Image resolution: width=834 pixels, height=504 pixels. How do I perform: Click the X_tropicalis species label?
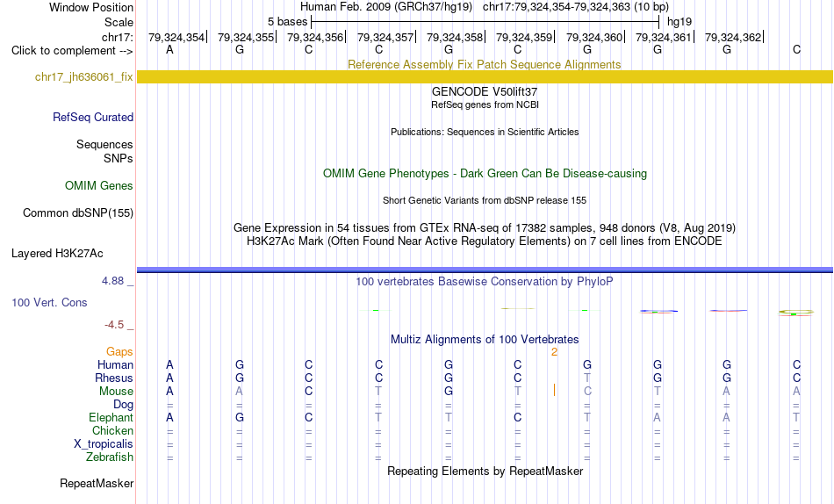(104, 444)
